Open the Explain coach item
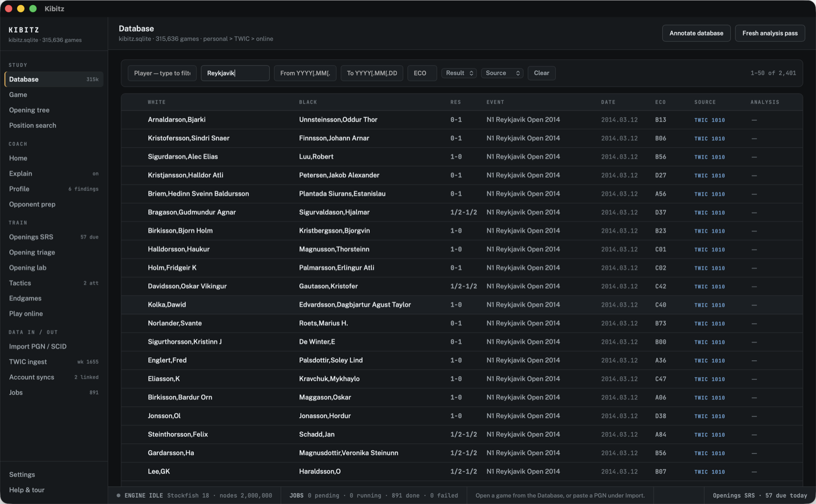The width and height of the screenshot is (816, 504). point(54,173)
